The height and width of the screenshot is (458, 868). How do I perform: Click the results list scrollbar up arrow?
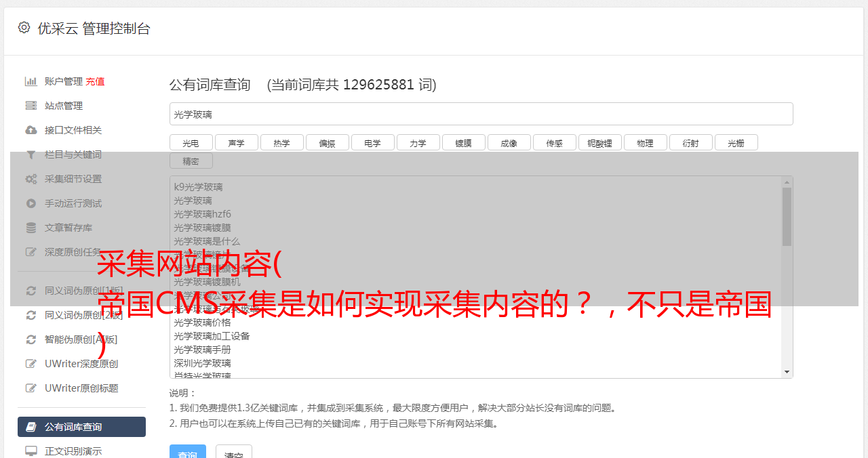787,182
